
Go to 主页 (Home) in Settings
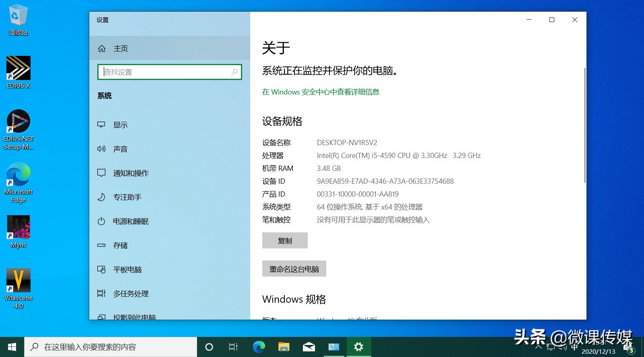pos(121,49)
